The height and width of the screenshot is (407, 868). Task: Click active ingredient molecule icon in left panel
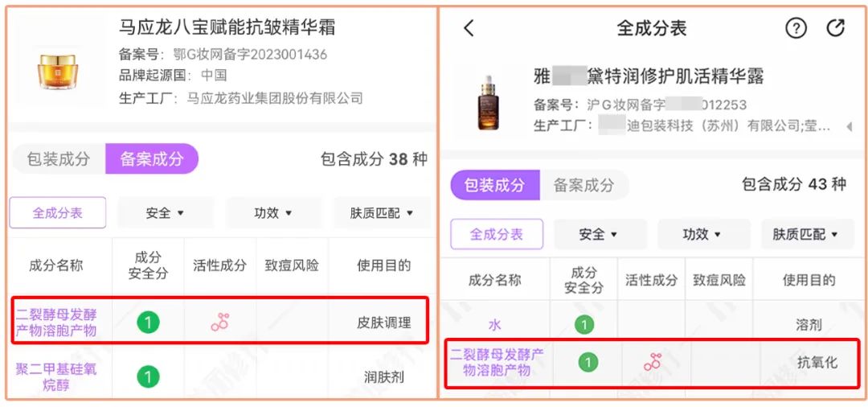coord(219,323)
